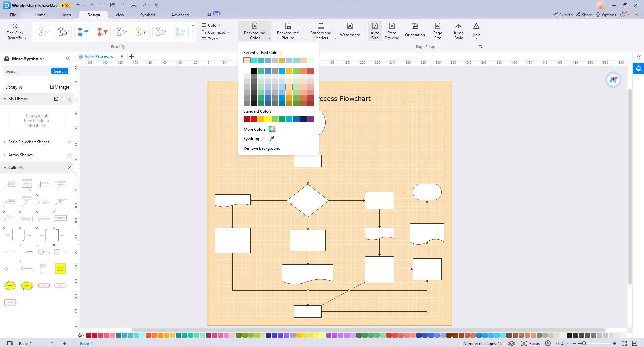Switch to the View tab

[x=120, y=15]
